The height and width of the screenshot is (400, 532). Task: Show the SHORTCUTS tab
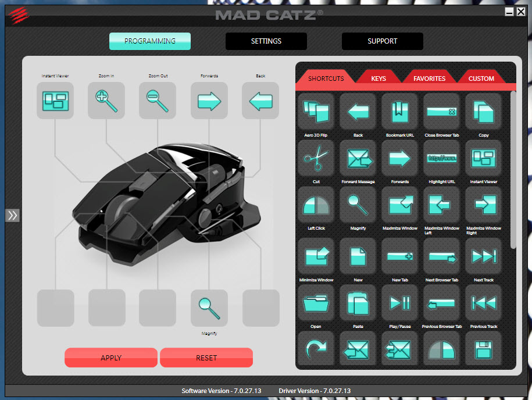pos(326,77)
